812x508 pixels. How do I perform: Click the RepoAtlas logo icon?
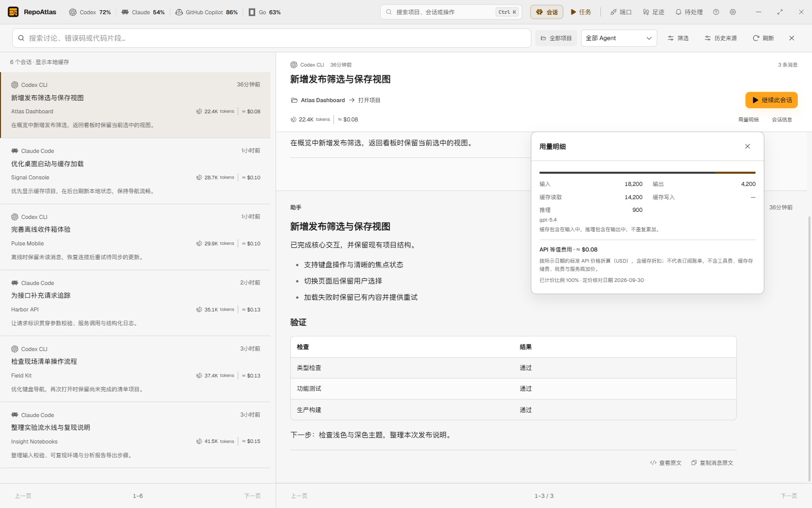point(13,12)
